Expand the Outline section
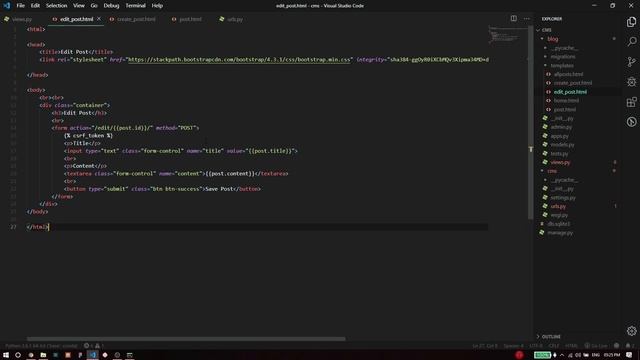Viewport: 640px width, 360px height. point(551,337)
